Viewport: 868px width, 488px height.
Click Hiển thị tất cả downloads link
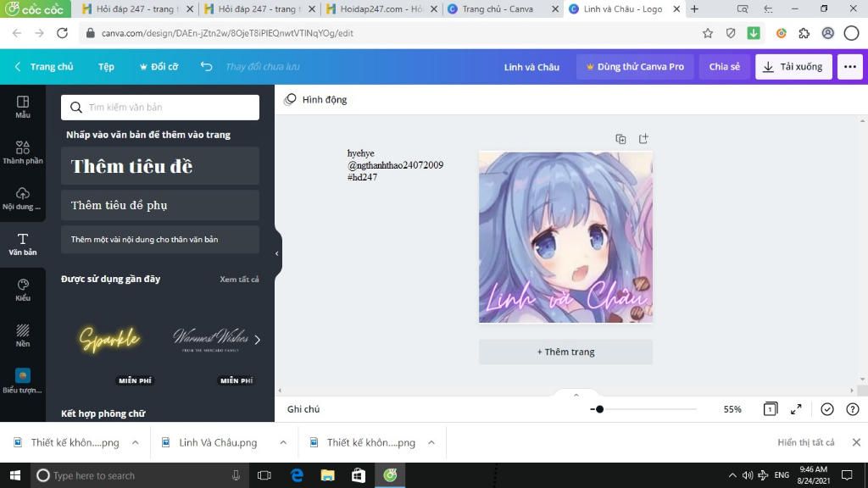point(805,442)
